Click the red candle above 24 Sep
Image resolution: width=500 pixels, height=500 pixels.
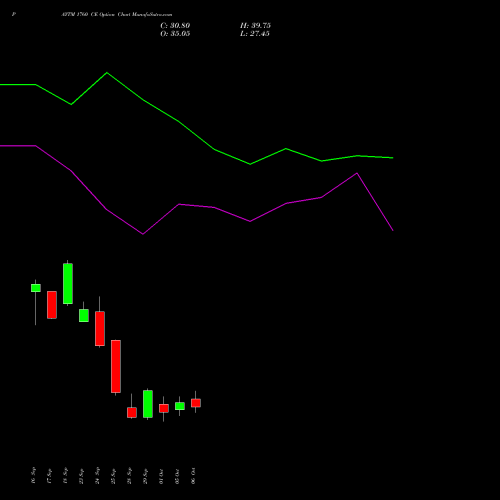coord(100,329)
